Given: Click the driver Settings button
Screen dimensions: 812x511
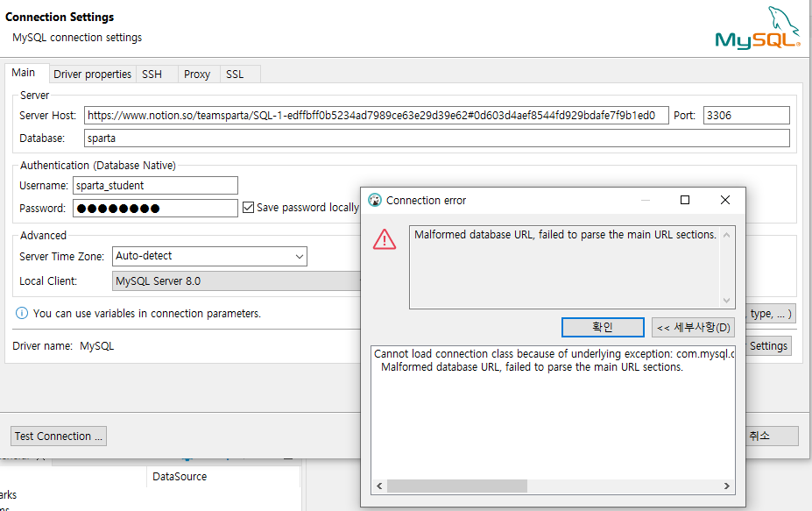Looking at the screenshot, I should (x=768, y=345).
